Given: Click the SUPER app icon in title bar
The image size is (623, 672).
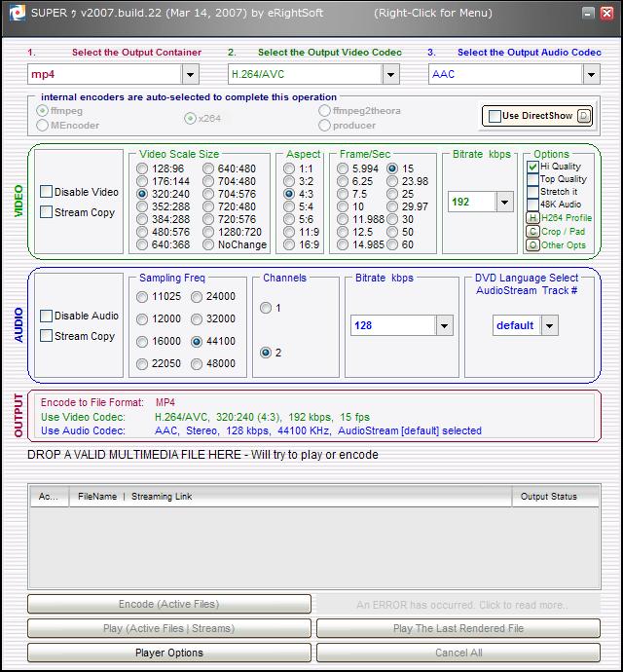Looking at the screenshot, I should point(18,13).
